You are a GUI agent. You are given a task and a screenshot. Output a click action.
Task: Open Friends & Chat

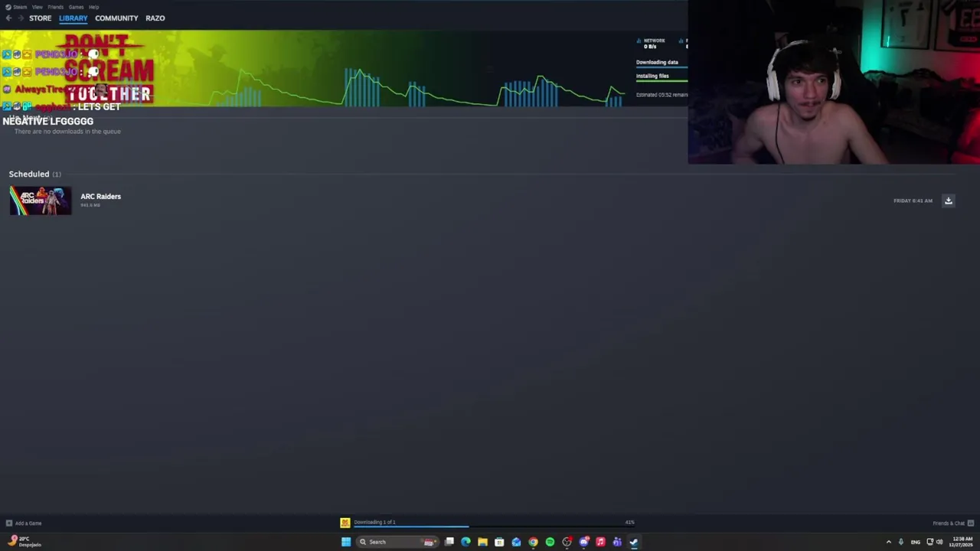(949, 523)
